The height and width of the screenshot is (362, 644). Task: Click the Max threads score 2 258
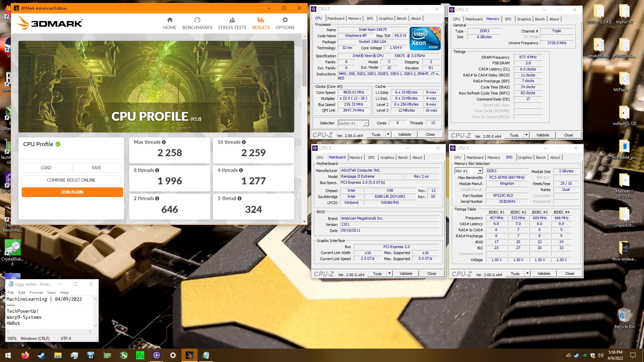click(170, 153)
